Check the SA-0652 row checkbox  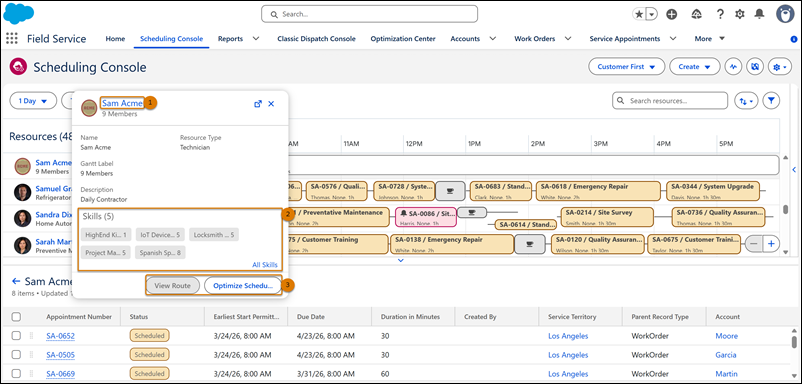[16, 336]
